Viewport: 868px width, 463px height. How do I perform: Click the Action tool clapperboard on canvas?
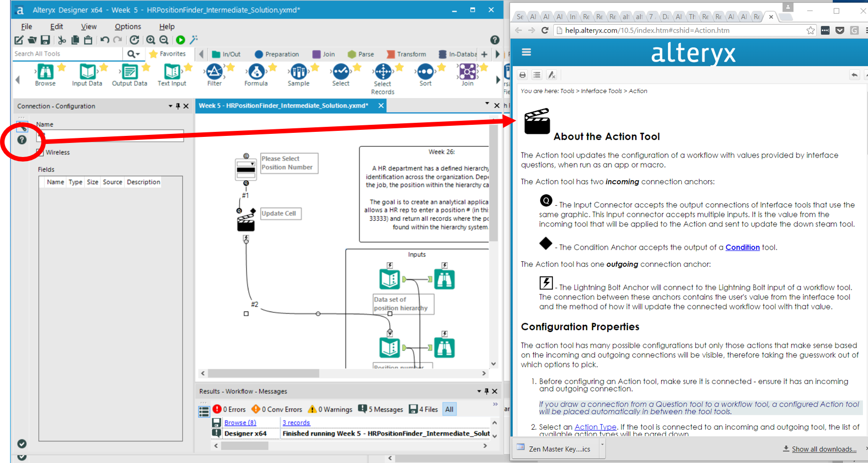tap(246, 222)
